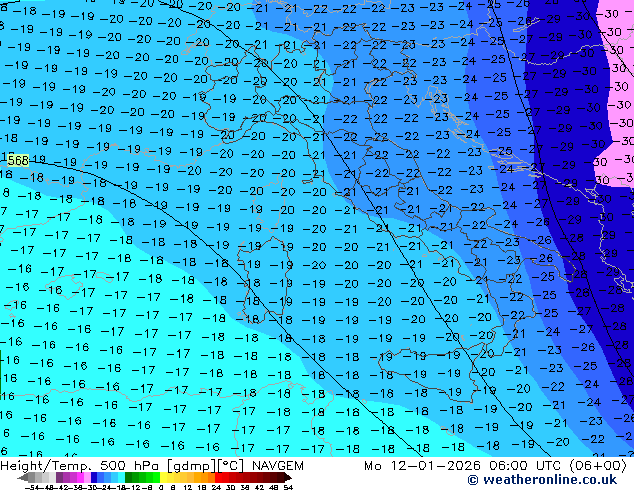This screenshot has width=634, height=490.
Task: Click the cyan -18°C legend swatch
Action: pos(122,477)
